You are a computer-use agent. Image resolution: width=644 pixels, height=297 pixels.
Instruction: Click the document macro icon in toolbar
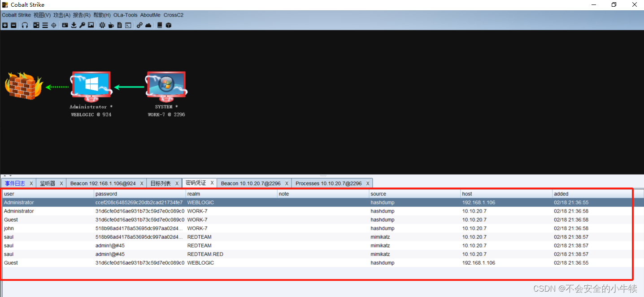[119, 25]
